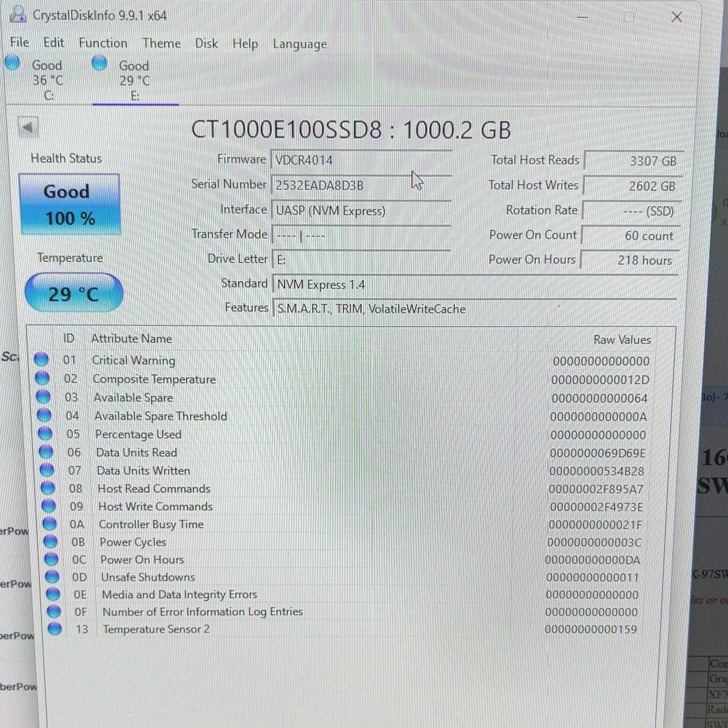
Task: Click Rotation Rate value (SSD)
Action: pyautogui.click(x=632, y=211)
